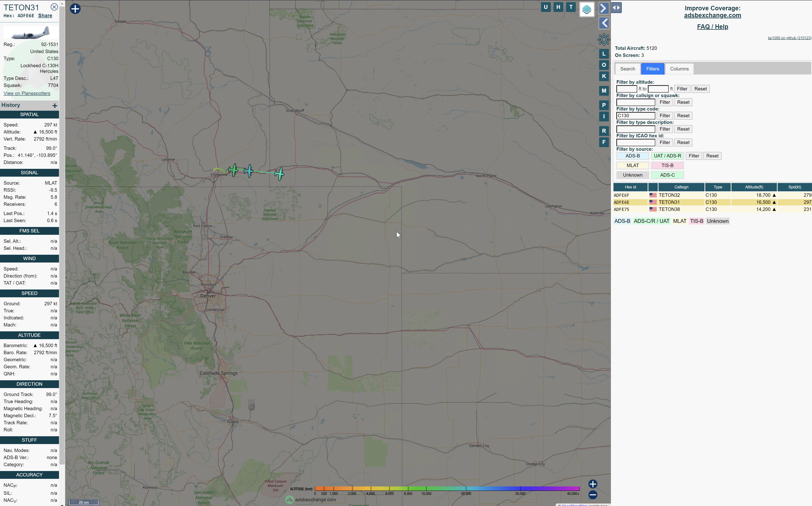Select the TETON32 row in aircraft table

tap(712, 195)
